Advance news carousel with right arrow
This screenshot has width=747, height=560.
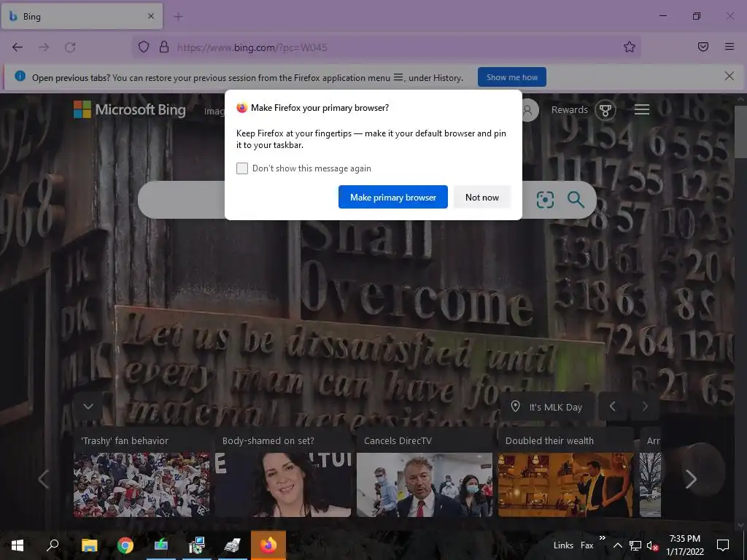tap(691, 479)
